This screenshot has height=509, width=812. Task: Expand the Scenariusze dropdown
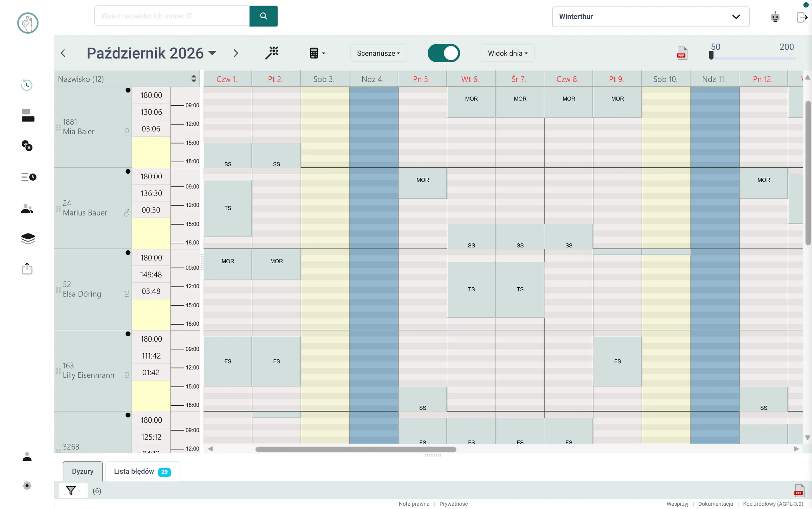pyautogui.click(x=378, y=53)
